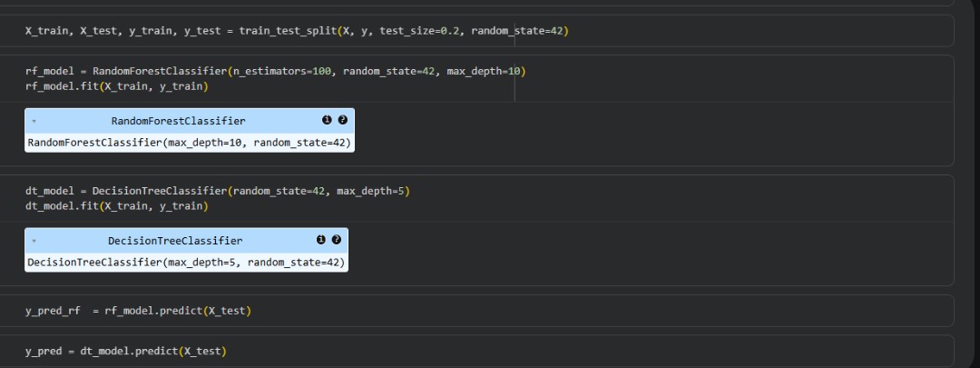Click DecisionTreeClassifier(max_depth=5, random_state=42) output text
The image size is (980, 368).
point(186,263)
